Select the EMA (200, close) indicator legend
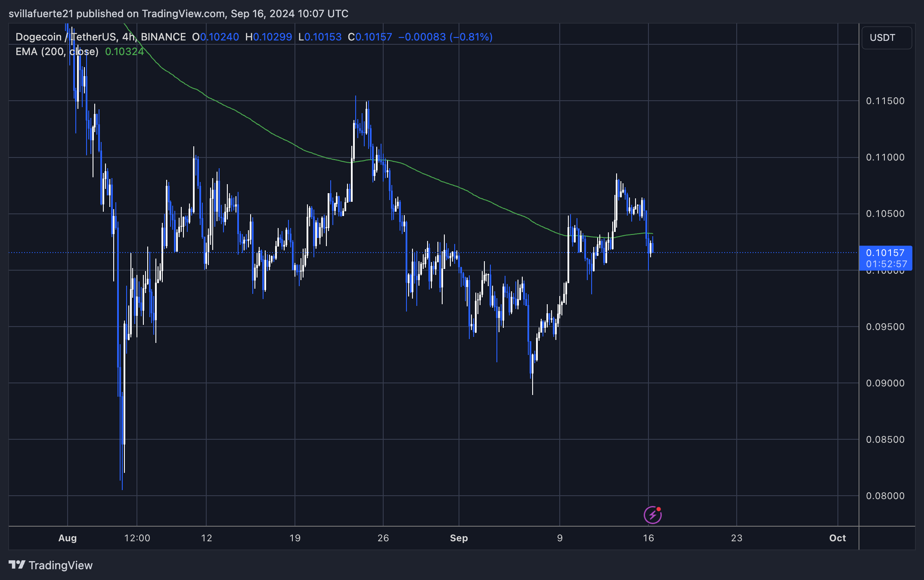Screen dimensions: 924x580 (57, 52)
